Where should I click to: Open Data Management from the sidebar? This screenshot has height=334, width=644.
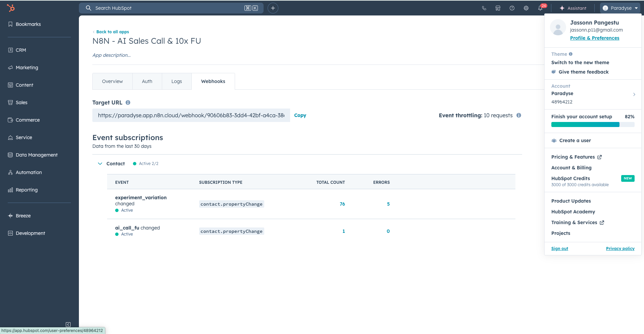[36, 155]
